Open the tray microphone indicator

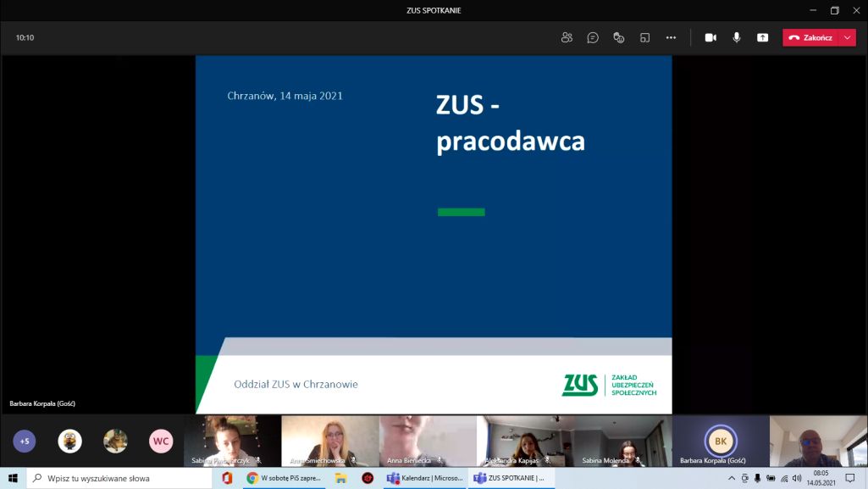pyautogui.click(x=757, y=478)
